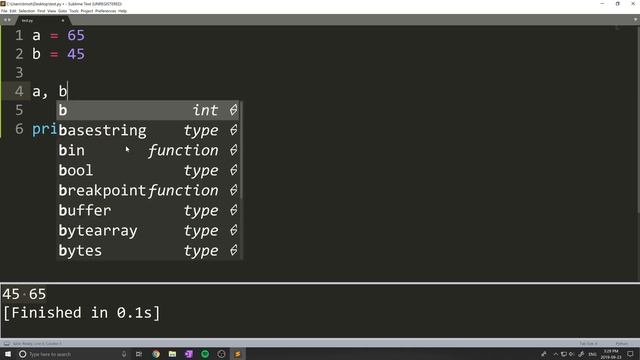Open the taskbar clock and date
The image size is (640, 360).
(611, 354)
